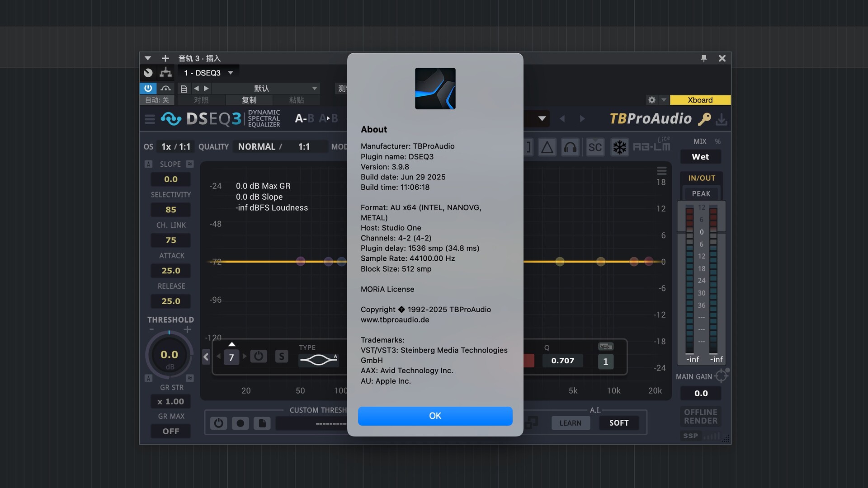
Task: Previous TBProAudio preset left arrow
Action: coord(562,119)
